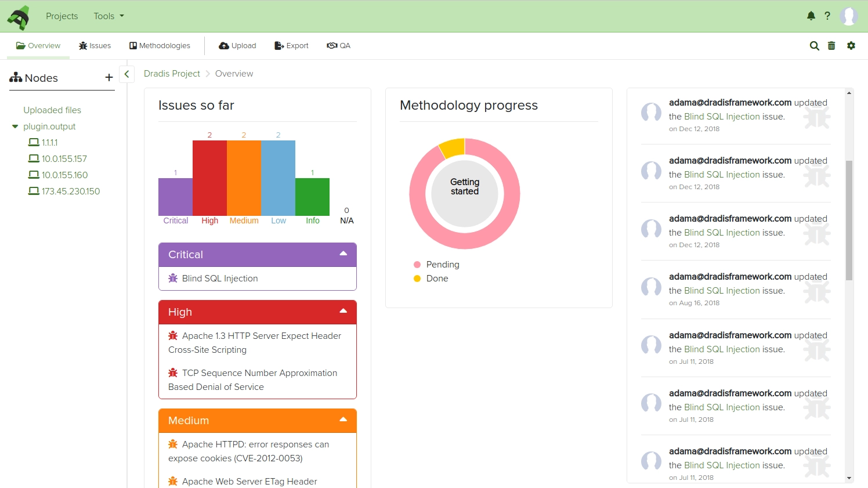Click the activity feed scrollbar thumb
Screen dimensions: 868x488
(x=849, y=220)
